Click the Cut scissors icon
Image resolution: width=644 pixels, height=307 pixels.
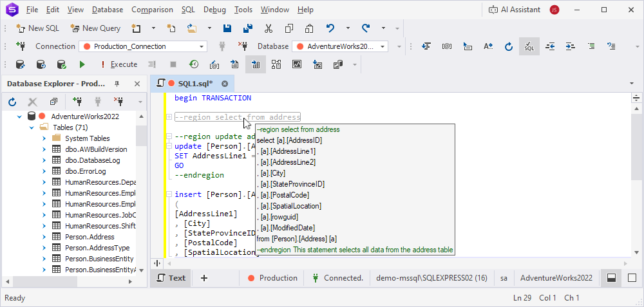(x=268, y=28)
